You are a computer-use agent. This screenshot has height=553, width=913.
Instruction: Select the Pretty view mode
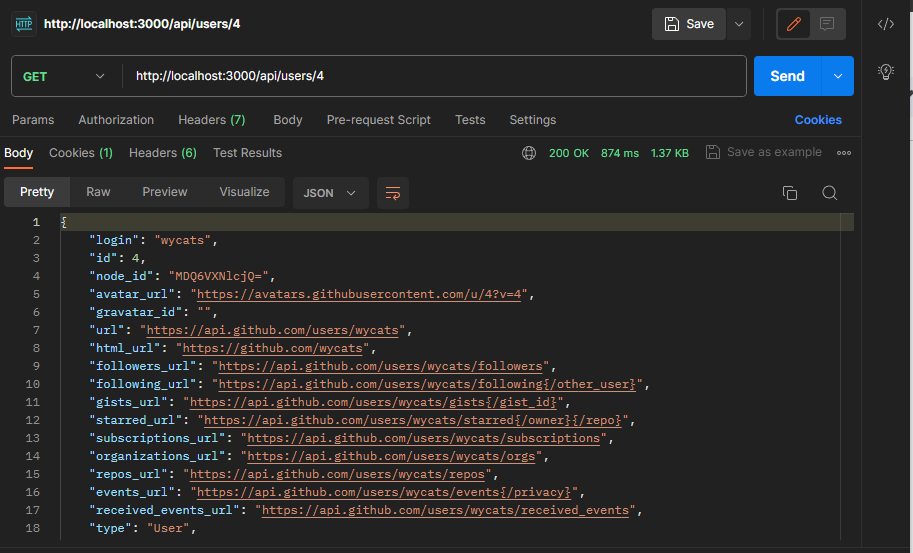tap(37, 192)
